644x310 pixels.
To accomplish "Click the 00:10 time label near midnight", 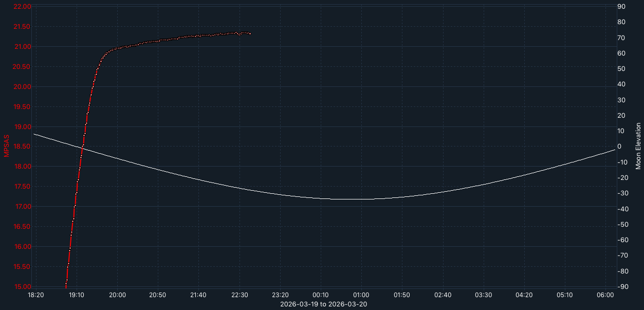I will (321, 295).
